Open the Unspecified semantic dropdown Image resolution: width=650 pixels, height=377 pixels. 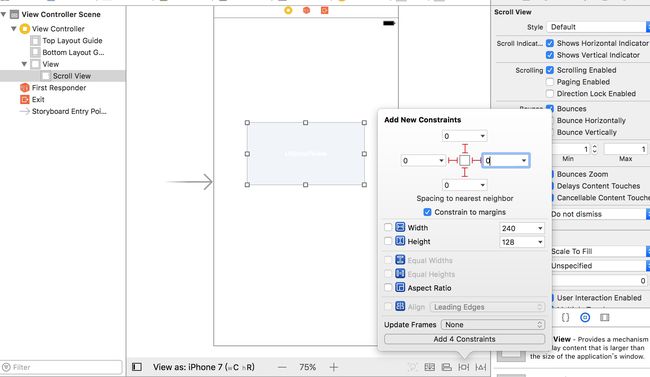click(600, 266)
